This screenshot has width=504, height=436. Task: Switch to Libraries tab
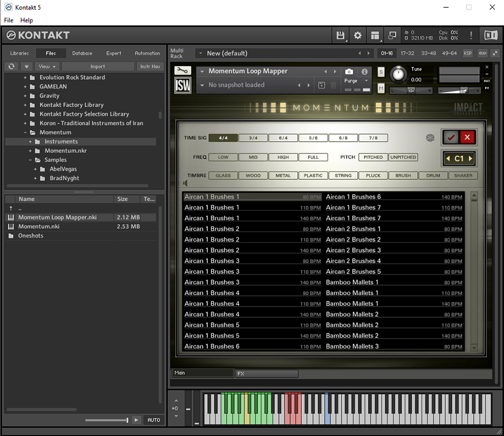(19, 53)
